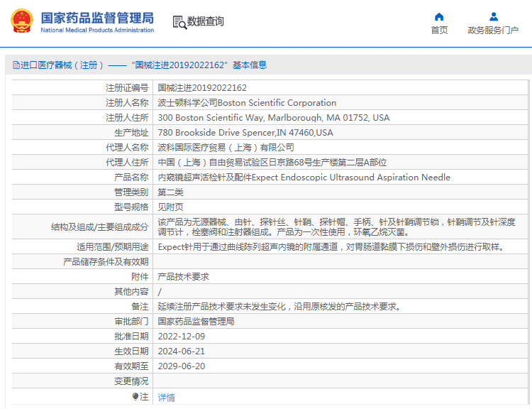Click the 生产地址 row label
The width and height of the screenshot is (532, 409).
(132, 133)
